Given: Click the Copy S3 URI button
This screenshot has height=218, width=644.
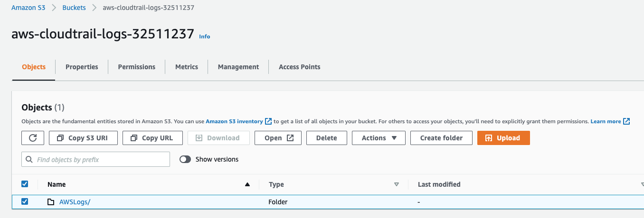Looking at the screenshot, I should [82, 138].
